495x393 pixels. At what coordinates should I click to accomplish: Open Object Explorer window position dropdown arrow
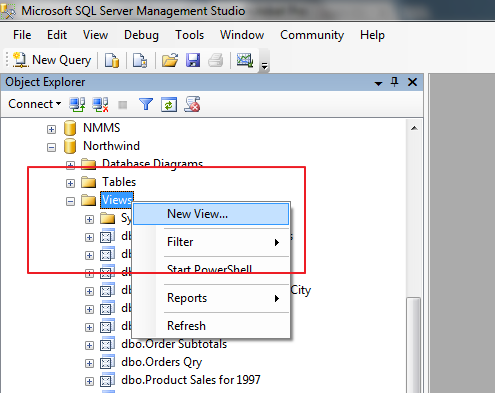(x=378, y=83)
